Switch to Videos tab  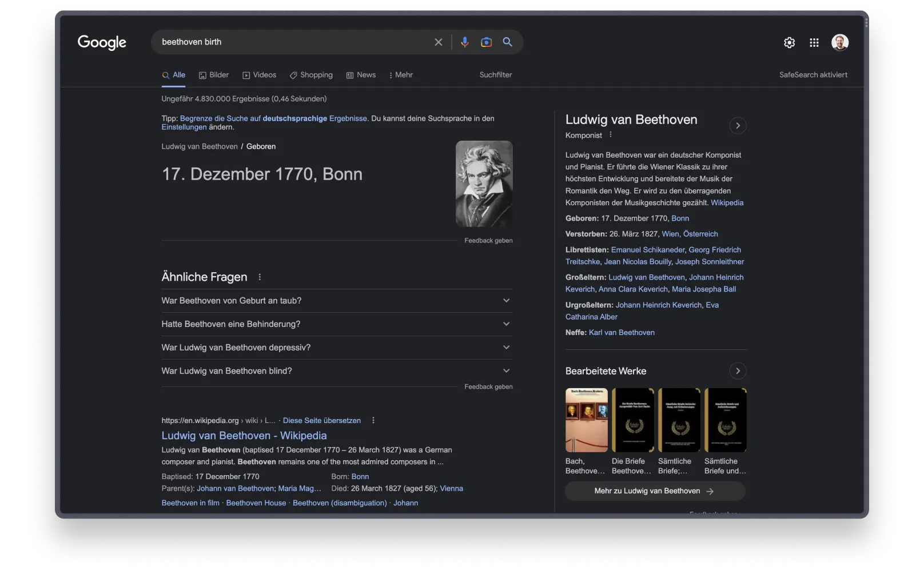click(260, 75)
